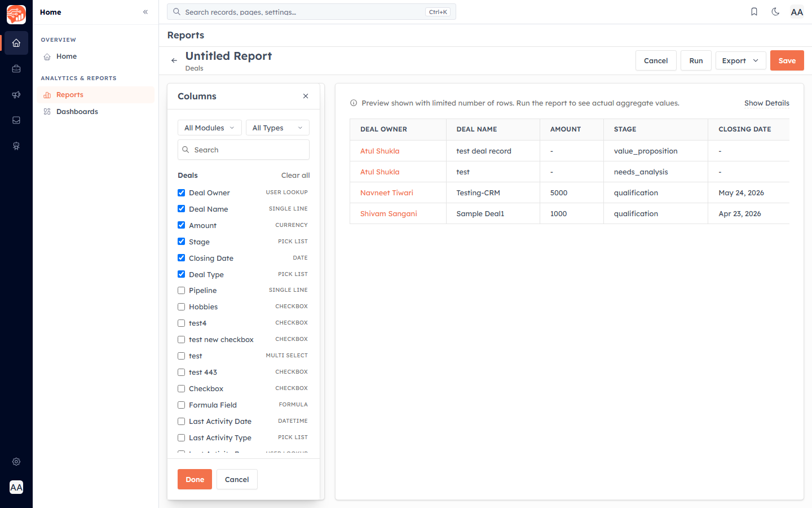Click the Run button

tap(696, 60)
